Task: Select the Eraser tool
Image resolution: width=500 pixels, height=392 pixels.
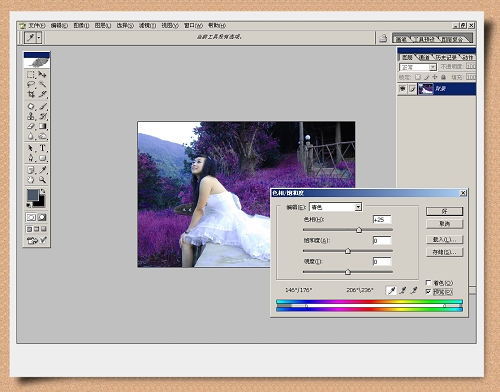Action: coord(31,126)
